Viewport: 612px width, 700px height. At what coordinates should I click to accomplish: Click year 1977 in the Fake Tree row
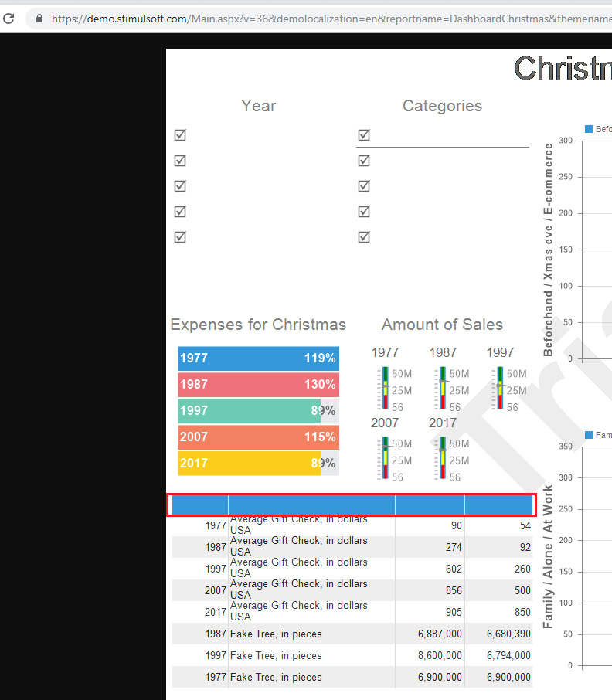tap(216, 678)
